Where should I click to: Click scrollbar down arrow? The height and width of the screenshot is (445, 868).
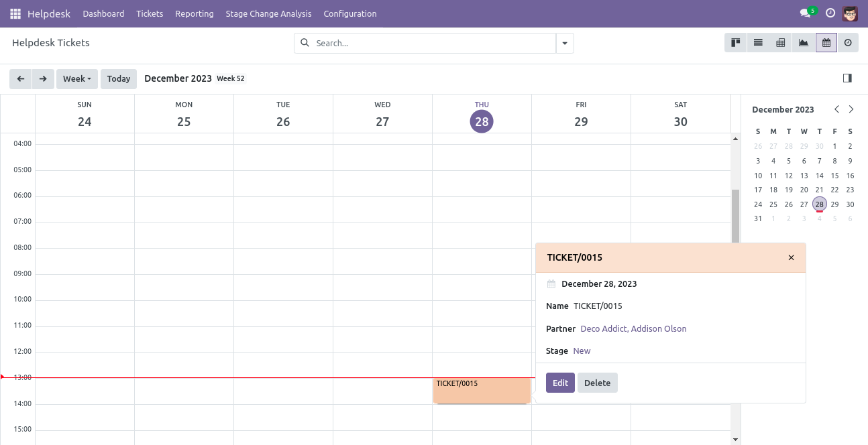click(735, 440)
